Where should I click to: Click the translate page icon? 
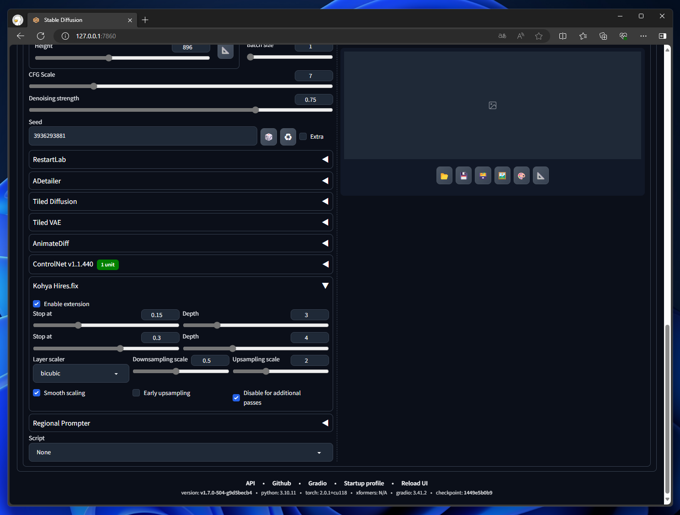point(502,36)
